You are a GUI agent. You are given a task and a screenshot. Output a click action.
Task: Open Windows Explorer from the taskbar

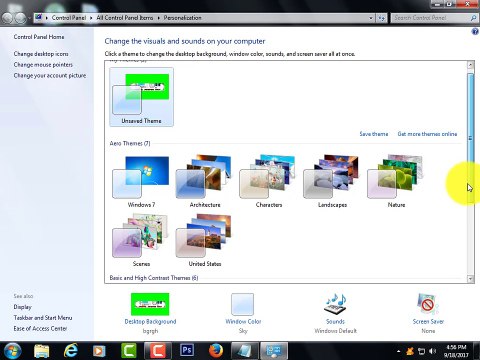click(42, 351)
